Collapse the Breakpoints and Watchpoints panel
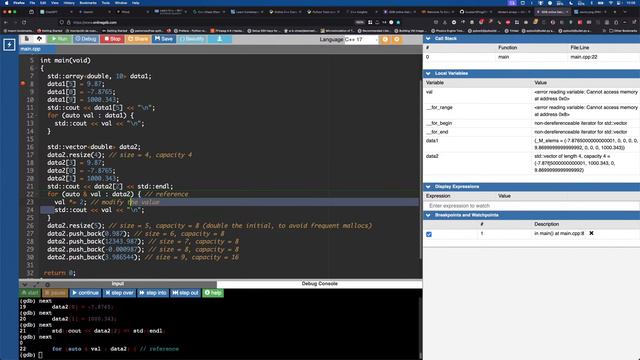Viewport: 640px width, 360px height. (x=428, y=215)
